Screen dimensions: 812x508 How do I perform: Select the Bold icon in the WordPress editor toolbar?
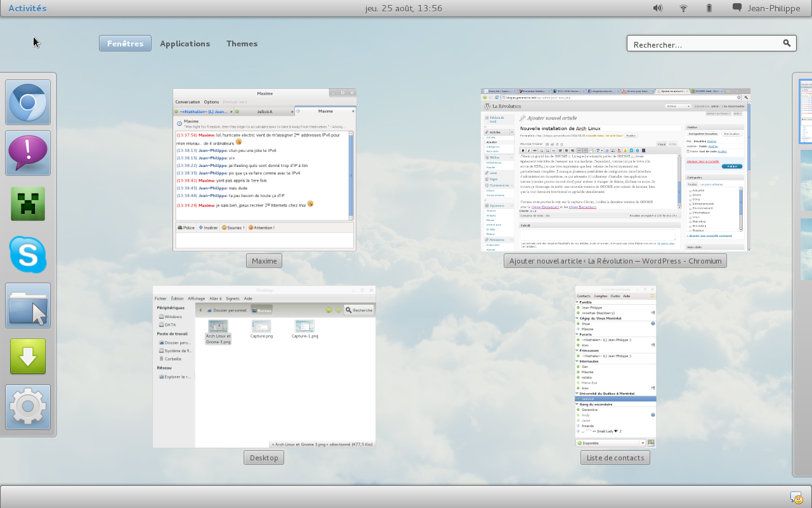(x=523, y=150)
